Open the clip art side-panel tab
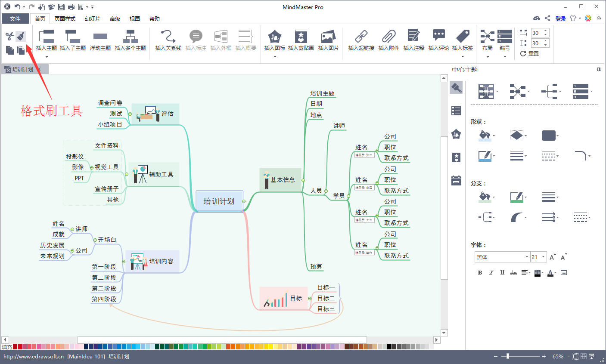 [x=456, y=157]
